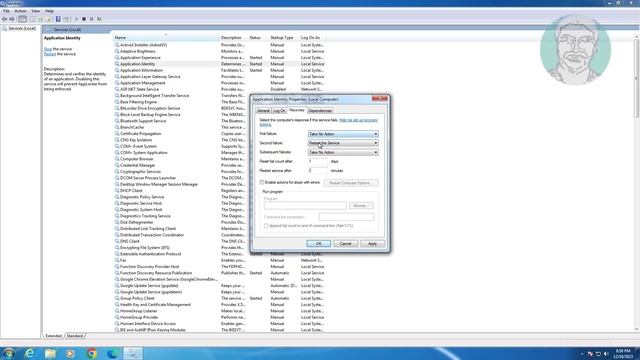Click gear icon of Application Experience row
Viewport: 640px width, 360px height.
click(117, 58)
